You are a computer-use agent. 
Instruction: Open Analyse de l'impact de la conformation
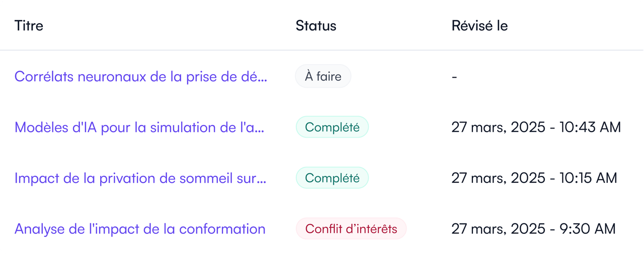click(x=140, y=229)
